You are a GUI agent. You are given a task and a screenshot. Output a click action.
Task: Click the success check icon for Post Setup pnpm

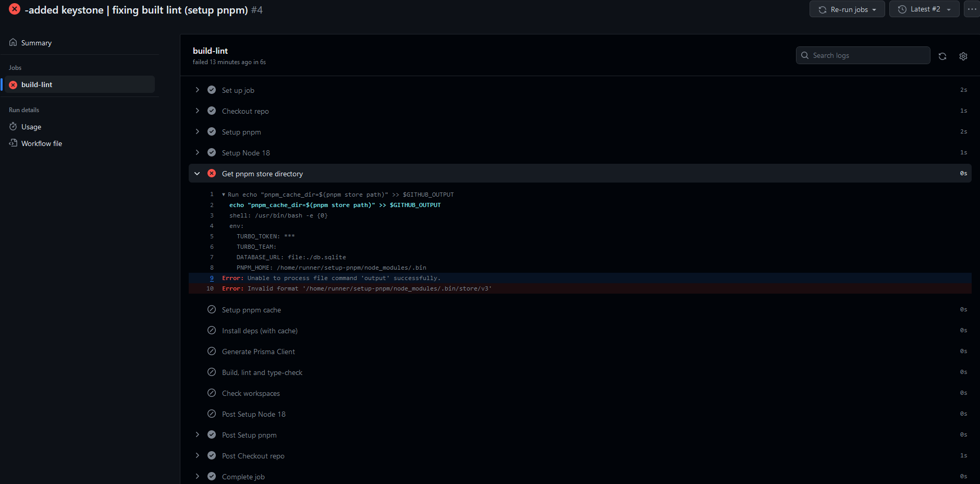pyautogui.click(x=212, y=434)
